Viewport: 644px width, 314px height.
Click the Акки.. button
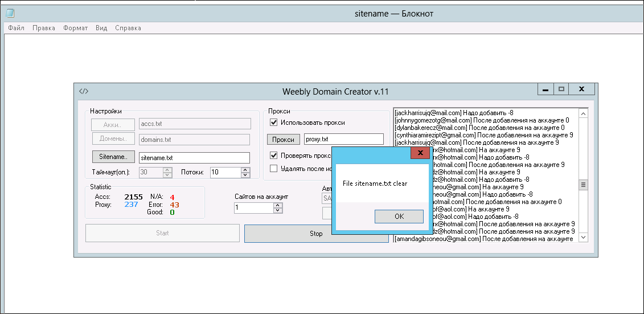pyautogui.click(x=113, y=125)
